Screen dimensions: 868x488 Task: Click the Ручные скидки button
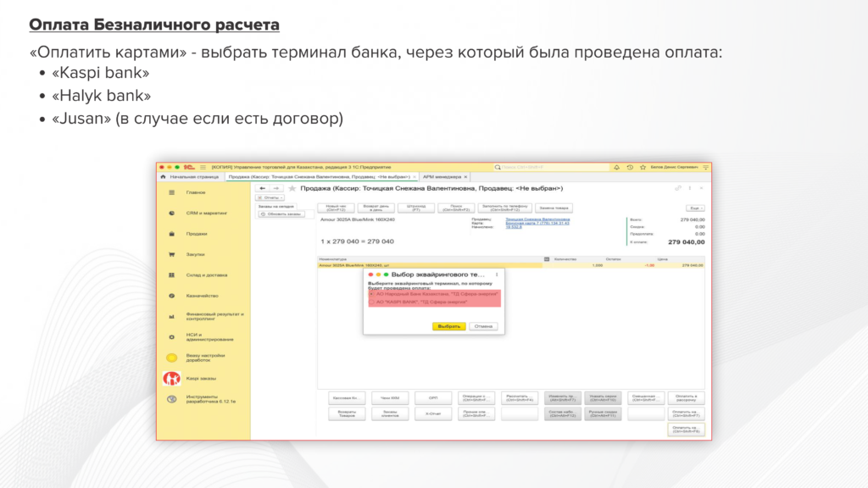603,413
